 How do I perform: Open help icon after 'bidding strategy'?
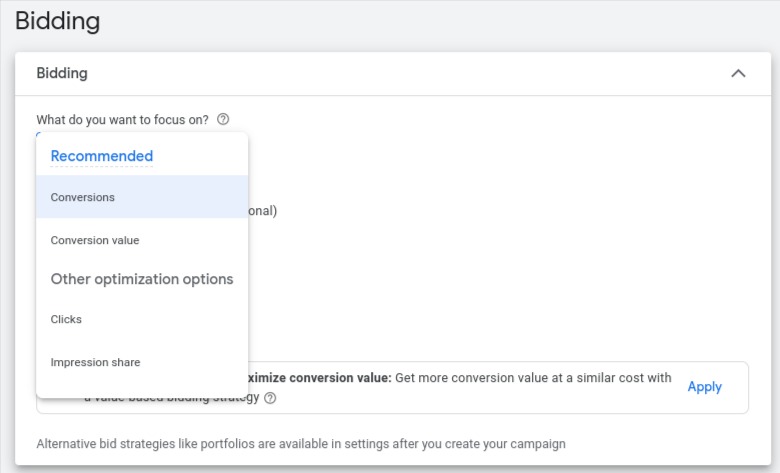coord(270,398)
